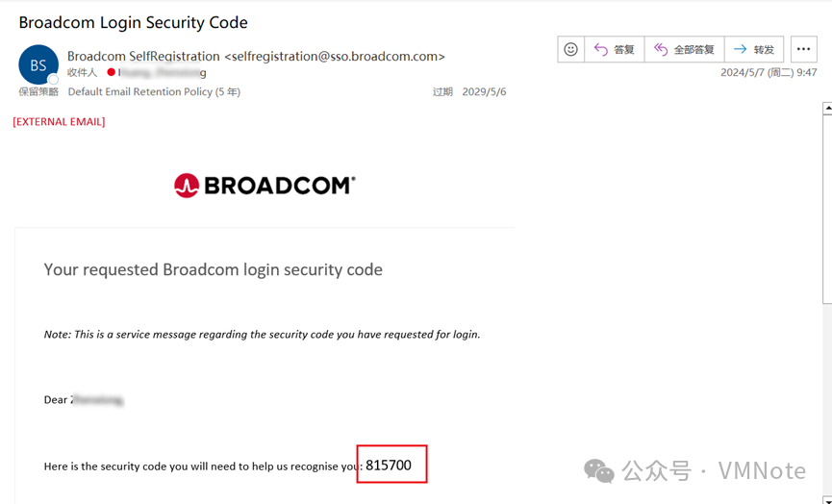Click the 全部答复 (Reply All) button
The width and height of the screenshot is (832, 504).
tap(684, 49)
